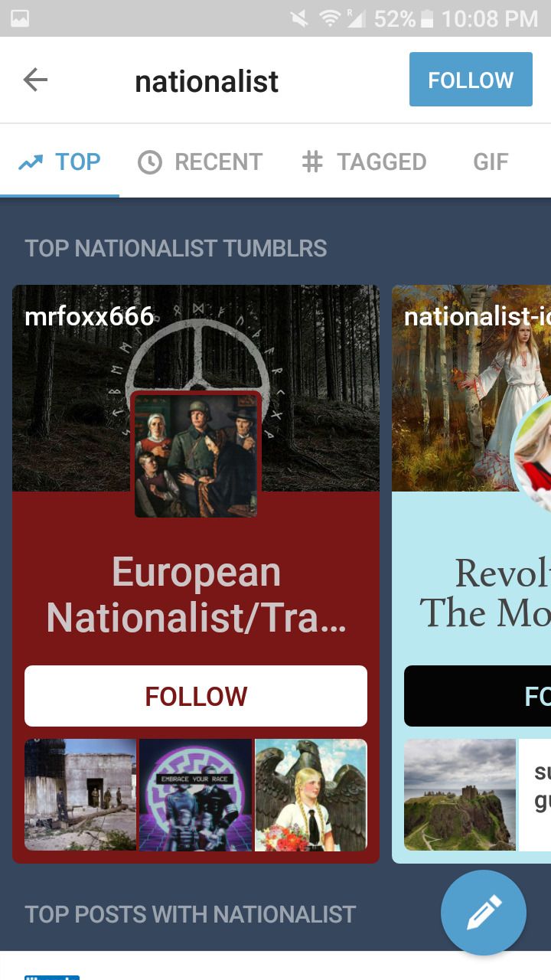Switch to the GIF tab
551x980 pixels.
(491, 162)
